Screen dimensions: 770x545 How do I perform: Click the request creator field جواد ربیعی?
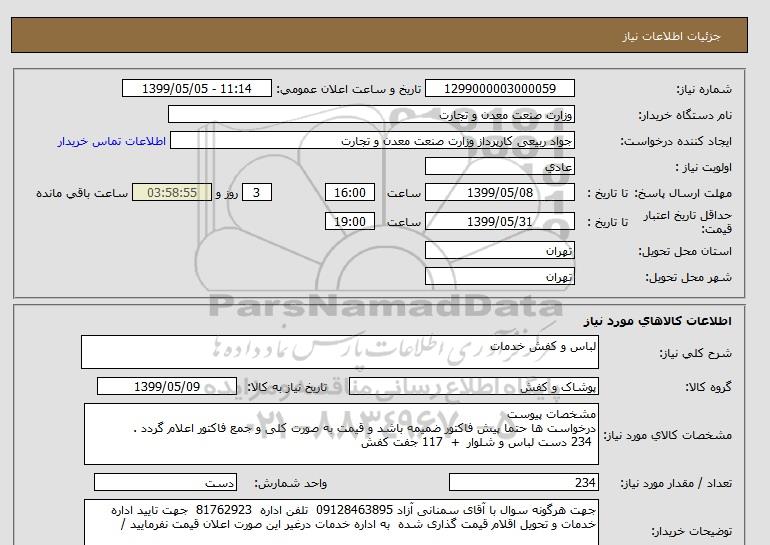[372, 141]
